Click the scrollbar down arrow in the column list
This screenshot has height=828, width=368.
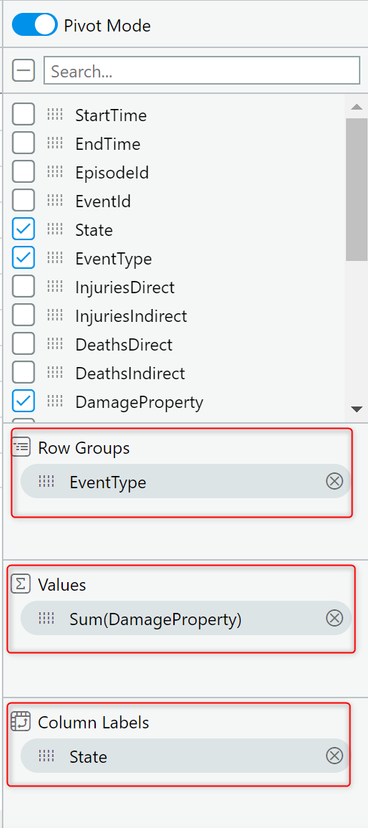[x=356, y=409]
